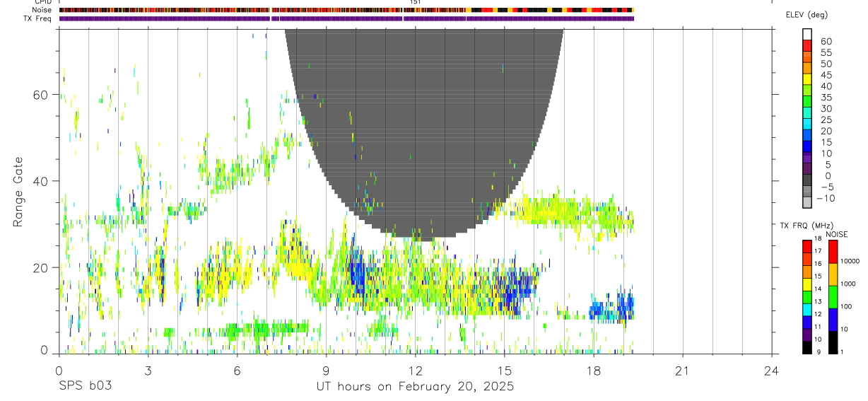Click the vertical 'Range Gate' axis title
Screen dimensions: 868x401
[x=17, y=192]
